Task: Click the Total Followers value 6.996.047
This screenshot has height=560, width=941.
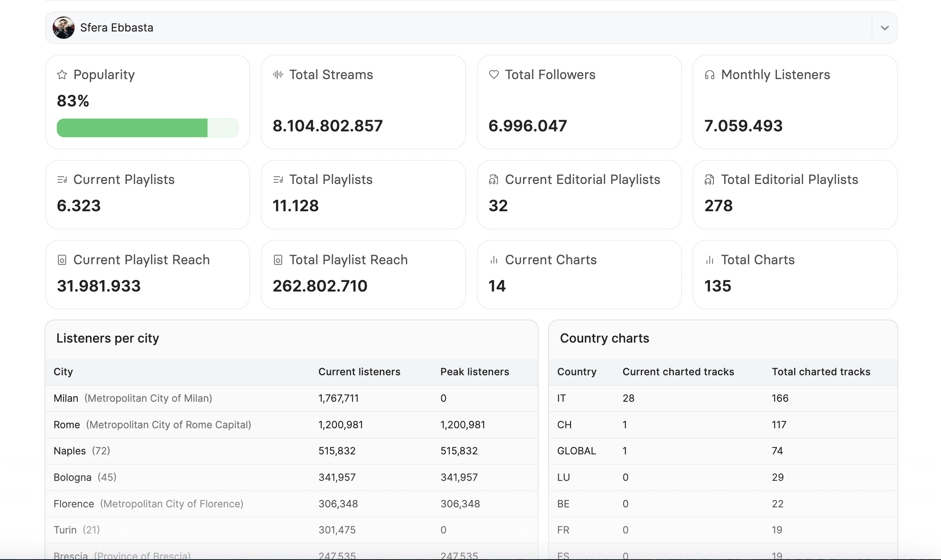Action: click(x=527, y=126)
